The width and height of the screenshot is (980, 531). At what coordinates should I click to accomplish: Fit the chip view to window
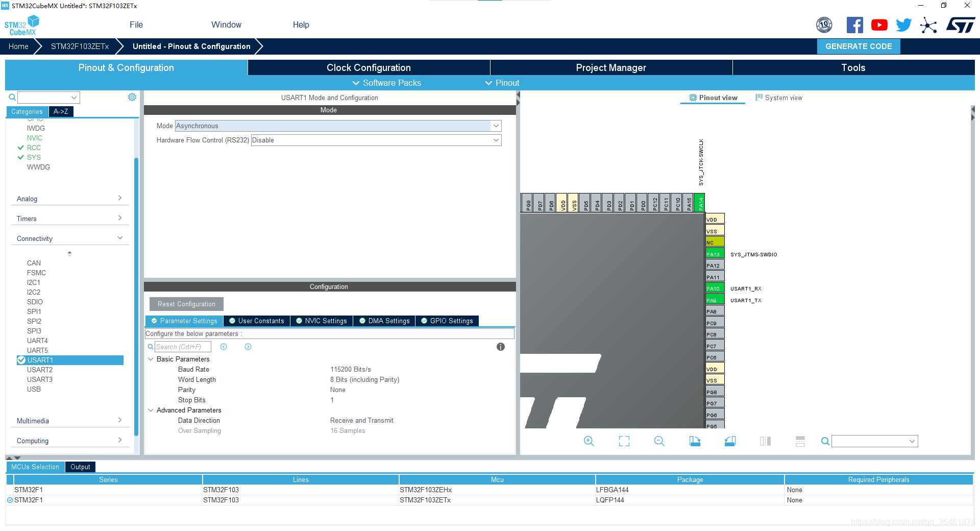click(624, 441)
